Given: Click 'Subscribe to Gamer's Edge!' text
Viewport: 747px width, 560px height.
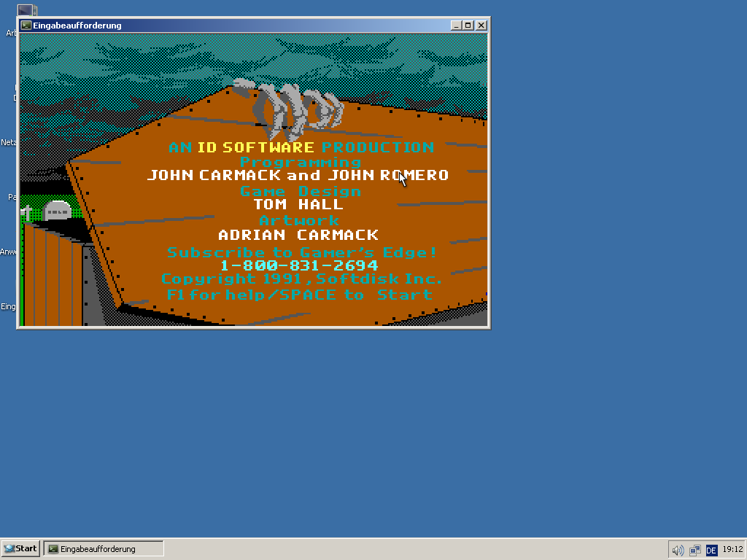Looking at the screenshot, I should (301, 252).
